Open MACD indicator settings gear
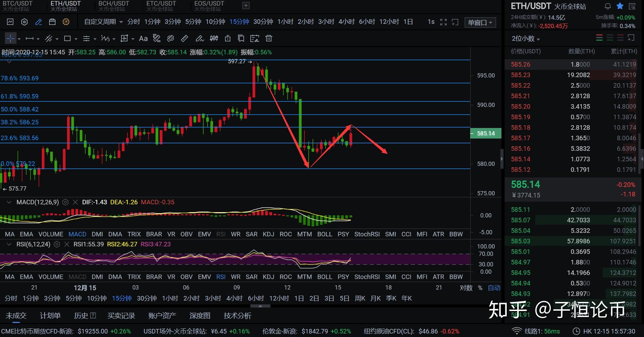 [x=65, y=202]
